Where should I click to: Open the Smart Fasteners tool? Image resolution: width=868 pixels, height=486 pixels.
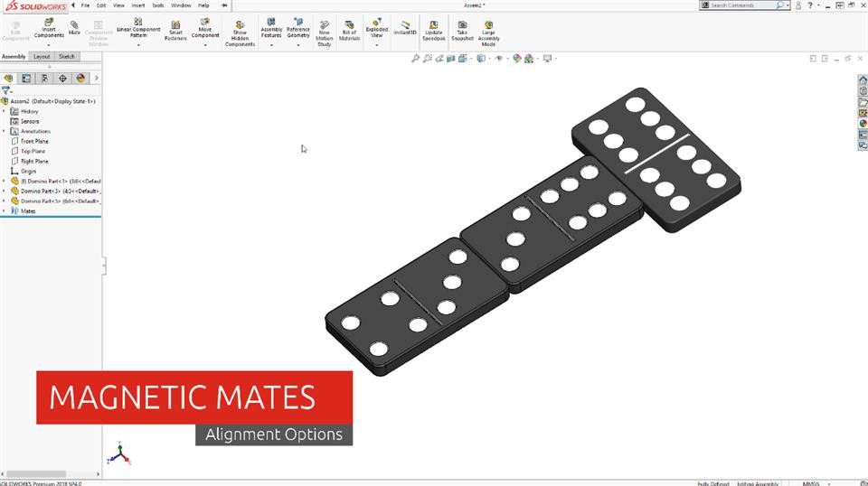click(175, 31)
